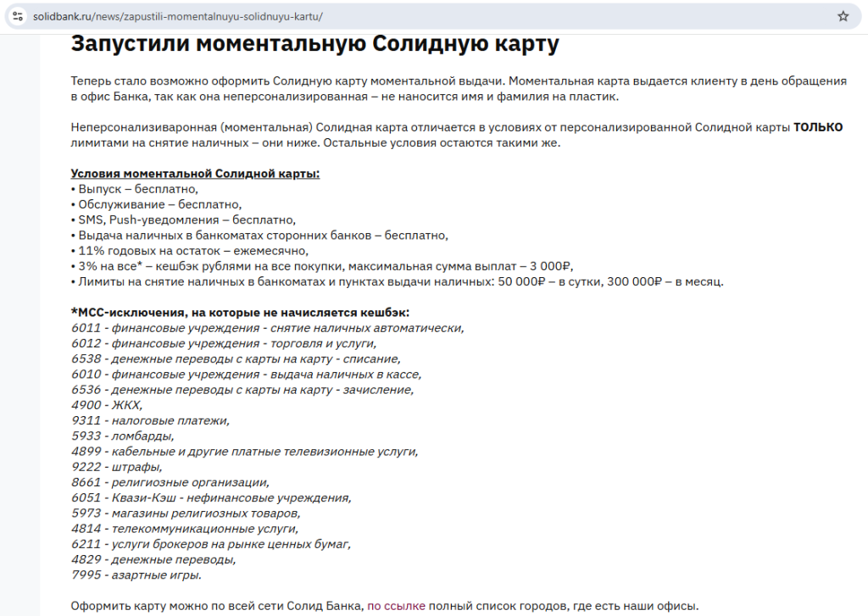Click the '5973 - магазины религиозных товаров' line

click(186, 514)
